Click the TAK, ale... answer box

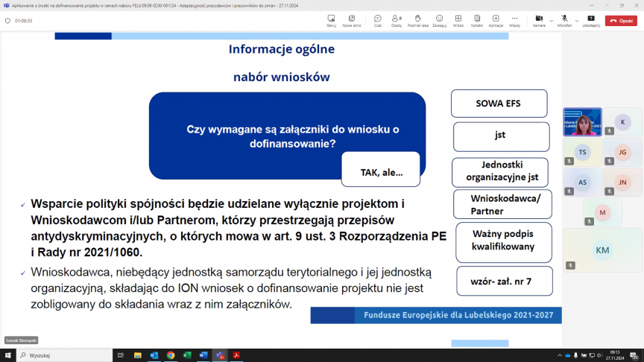(381, 169)
